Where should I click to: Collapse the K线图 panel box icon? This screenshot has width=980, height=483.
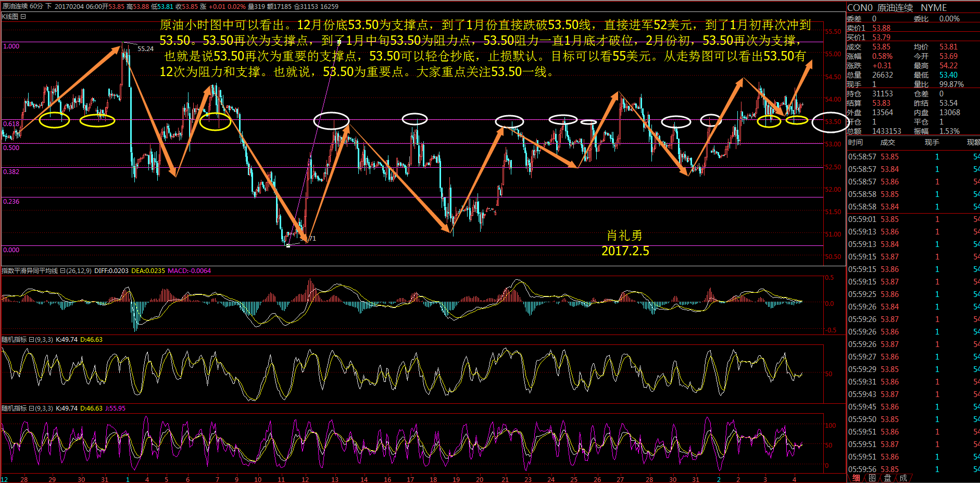click(x=23, y=17)
